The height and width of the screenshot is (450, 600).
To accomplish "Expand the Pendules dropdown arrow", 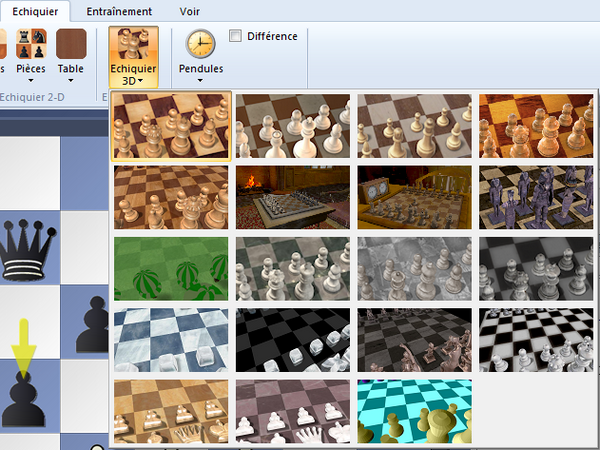I will [x=200, y=81].
